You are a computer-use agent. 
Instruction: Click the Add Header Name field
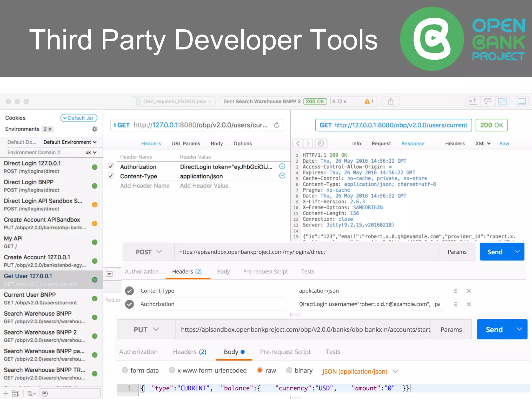pos(145,186)
